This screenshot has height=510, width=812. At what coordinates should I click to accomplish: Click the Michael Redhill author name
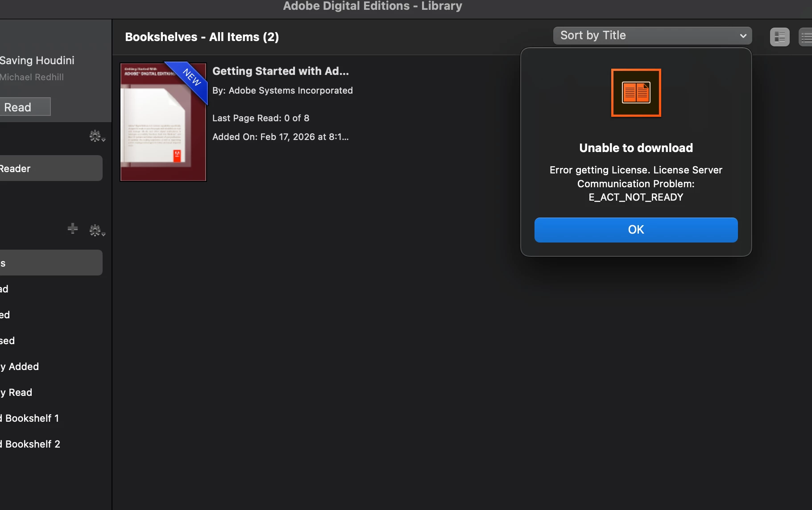[32, 77]
